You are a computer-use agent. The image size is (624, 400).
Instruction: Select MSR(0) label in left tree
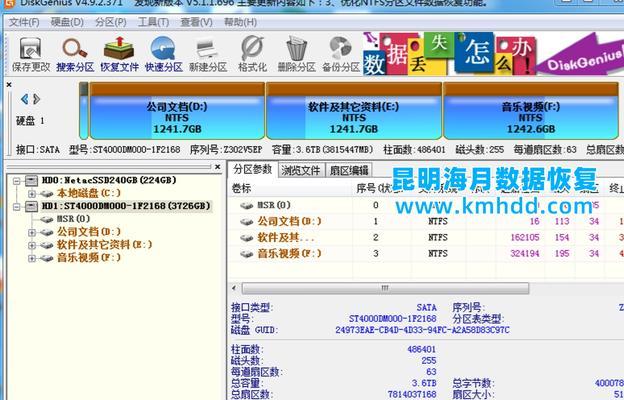[73, 219]
